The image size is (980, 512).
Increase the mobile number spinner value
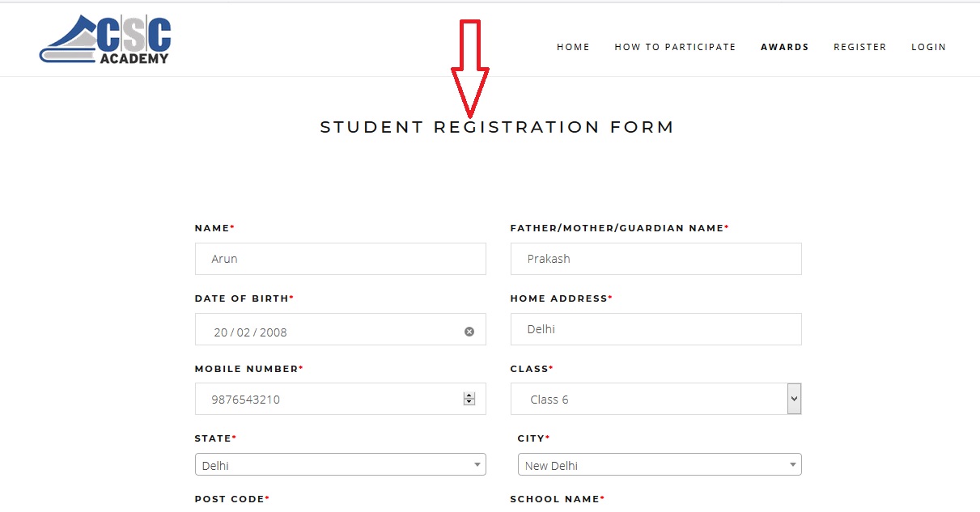tap(469, 396)
